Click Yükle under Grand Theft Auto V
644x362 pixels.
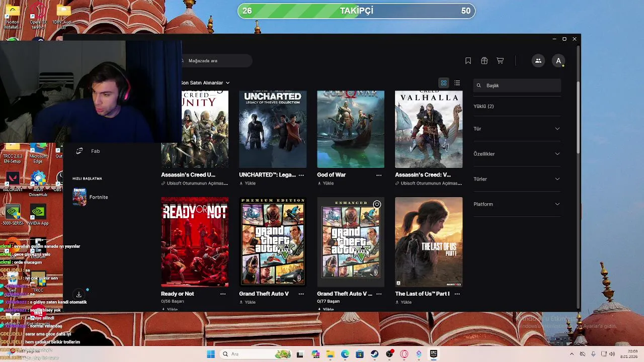(x=248, y=302)
